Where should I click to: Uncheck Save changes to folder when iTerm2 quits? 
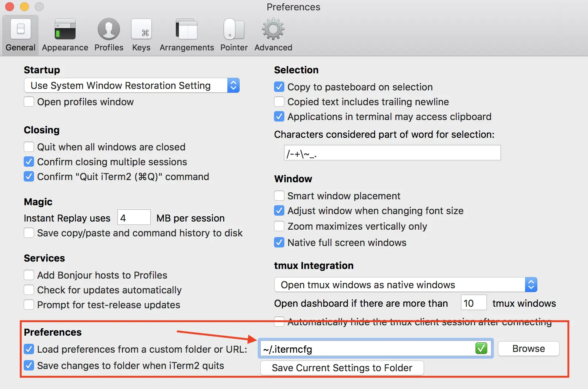29,365
